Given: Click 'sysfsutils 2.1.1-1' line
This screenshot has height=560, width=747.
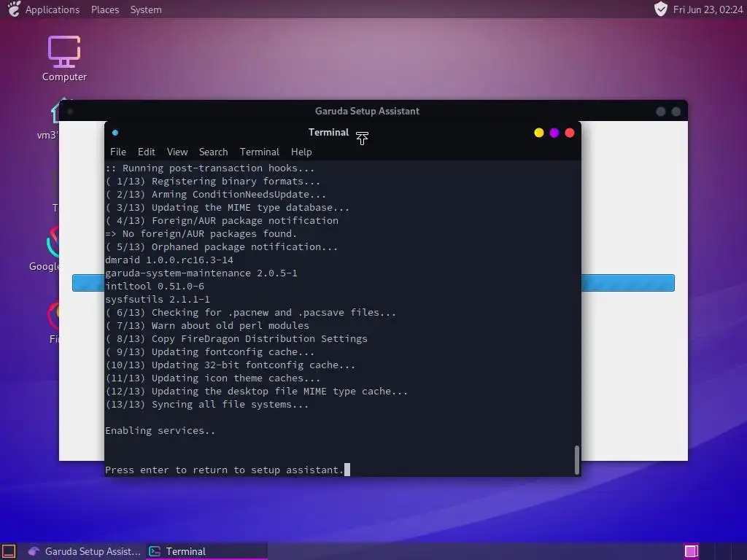Looking at the screenshot, I should pos(158,300).
